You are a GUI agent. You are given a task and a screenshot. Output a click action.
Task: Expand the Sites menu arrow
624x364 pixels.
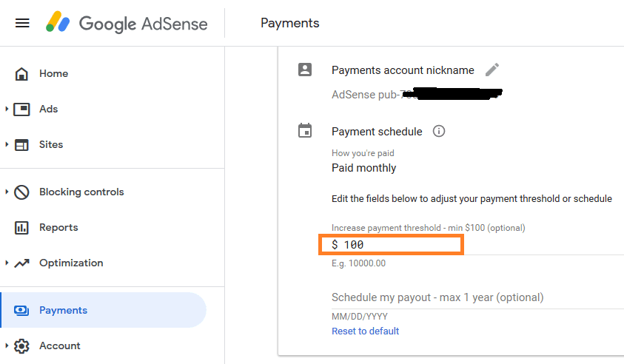[7, 144]
